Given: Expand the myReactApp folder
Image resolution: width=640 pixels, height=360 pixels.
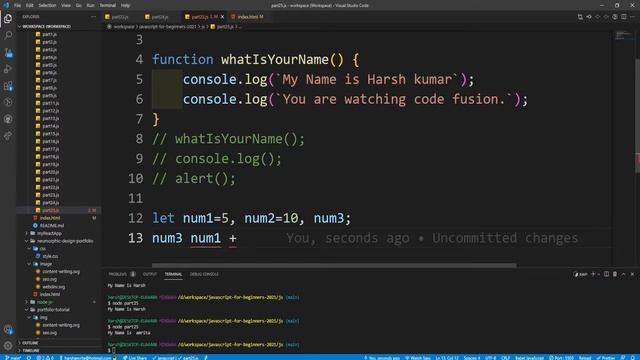Looking at the screenshot, I should coord(49,233).
